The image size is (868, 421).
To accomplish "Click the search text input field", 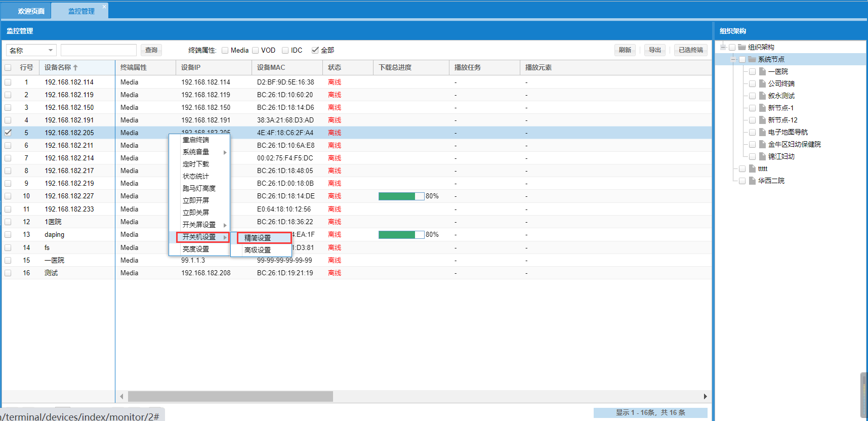I will click(99, 50).
